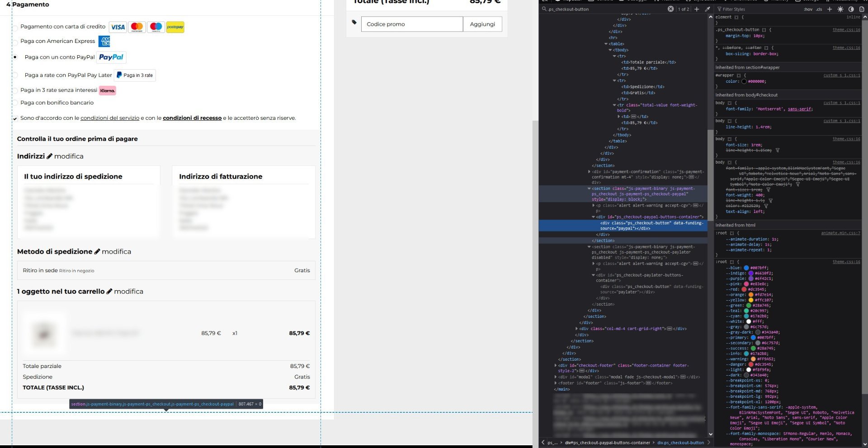Toggle terms of service agreement checkbox
Screen dimensions: 868x448
(15, 119)
